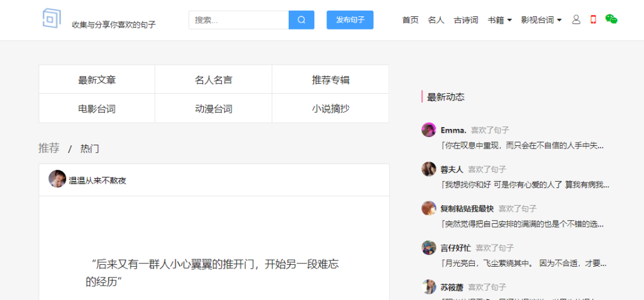Select the 电影台词 category
644x300 pixels.
point(97,109)
